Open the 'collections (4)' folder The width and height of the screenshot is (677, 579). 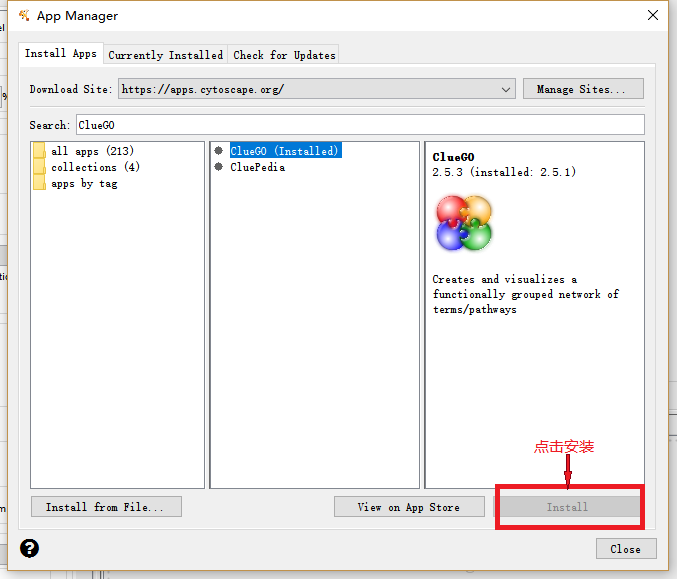95,167
